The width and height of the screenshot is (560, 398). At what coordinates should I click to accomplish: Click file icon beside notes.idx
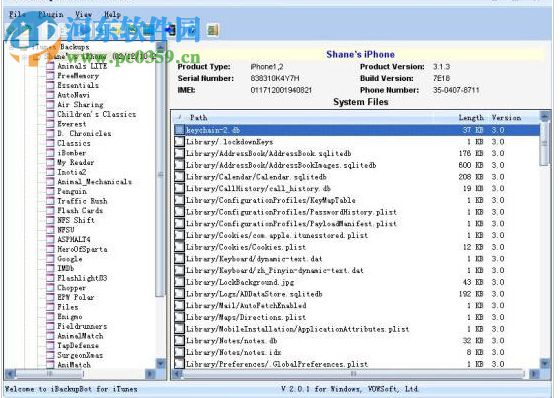[179, 352]
